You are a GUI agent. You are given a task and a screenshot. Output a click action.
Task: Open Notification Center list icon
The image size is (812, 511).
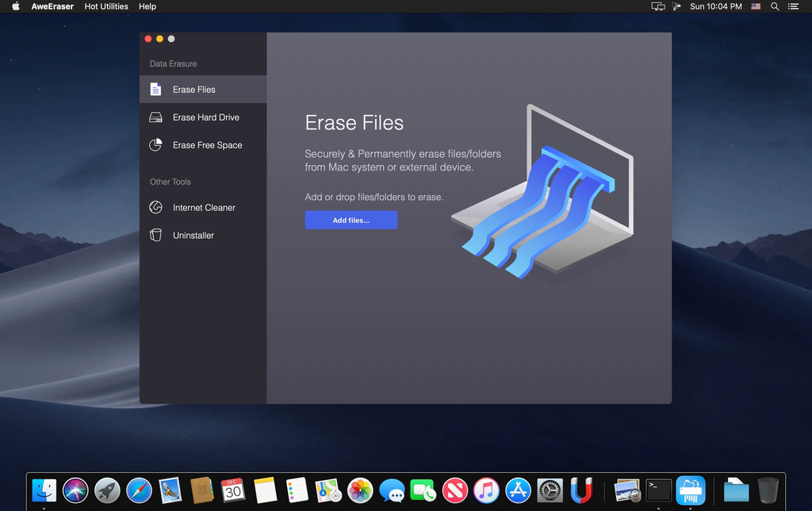[793, 6]
